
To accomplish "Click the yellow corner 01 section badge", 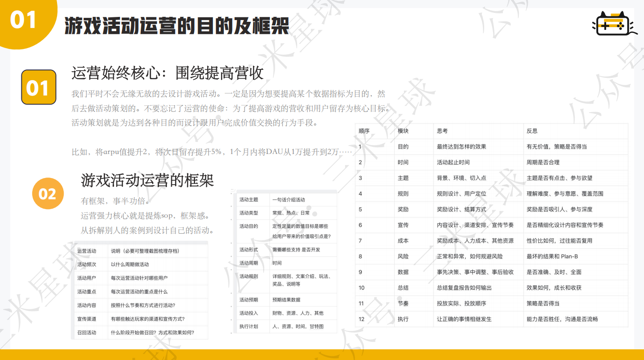I will tap(22, 20).
